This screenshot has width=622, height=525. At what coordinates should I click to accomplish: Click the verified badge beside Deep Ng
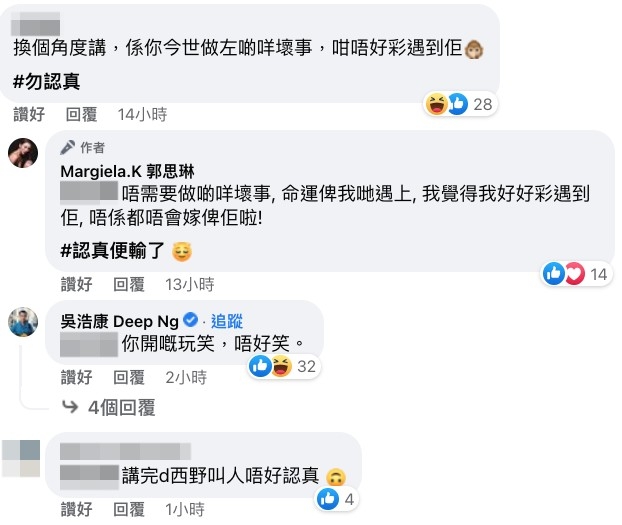(190, 320)
